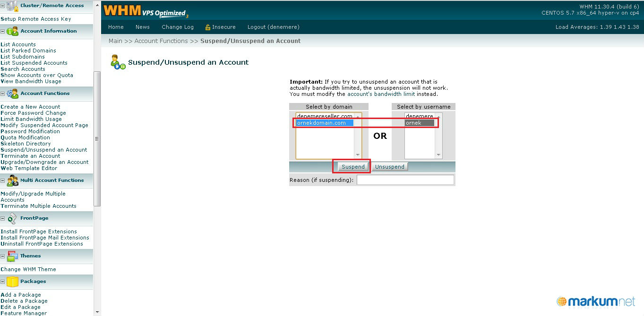The width and height of the screenshot is (644, 316).
Task: Collapse the Themes section
Action: (x=3, y=256)
